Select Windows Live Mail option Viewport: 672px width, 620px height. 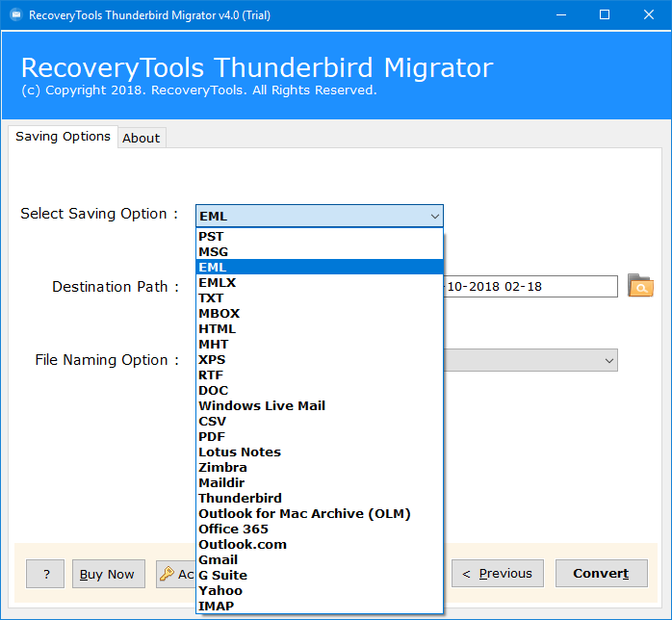320,406
